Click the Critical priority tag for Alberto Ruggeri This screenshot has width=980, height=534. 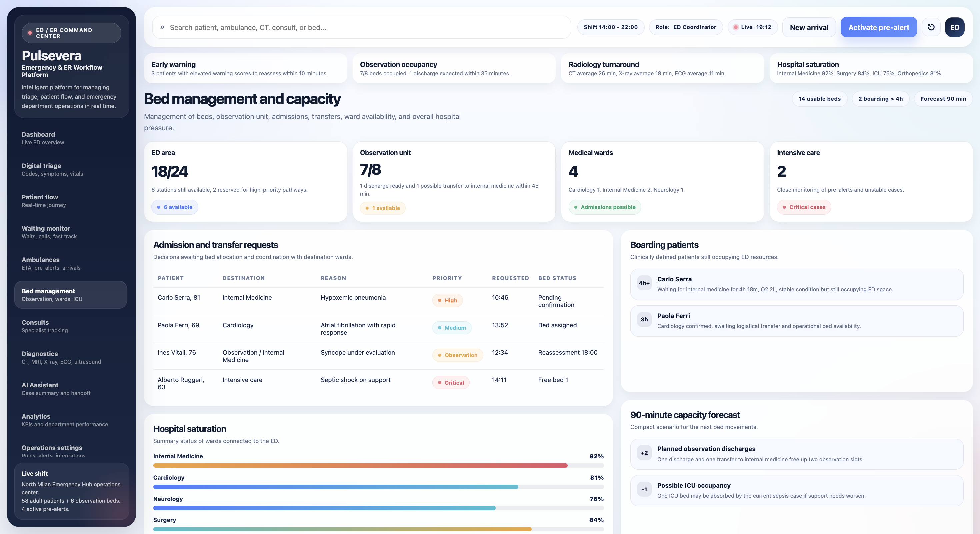click(450, 383)
